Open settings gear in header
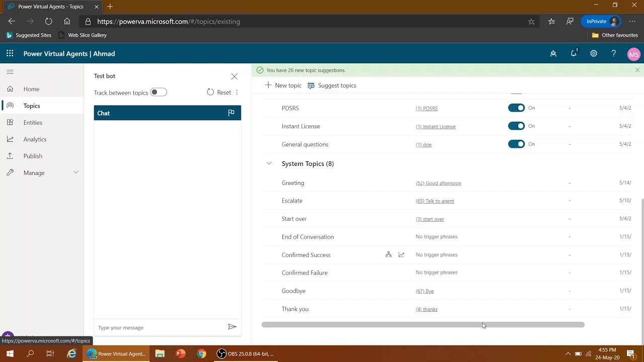644x362 pixels. click(594, 53)
